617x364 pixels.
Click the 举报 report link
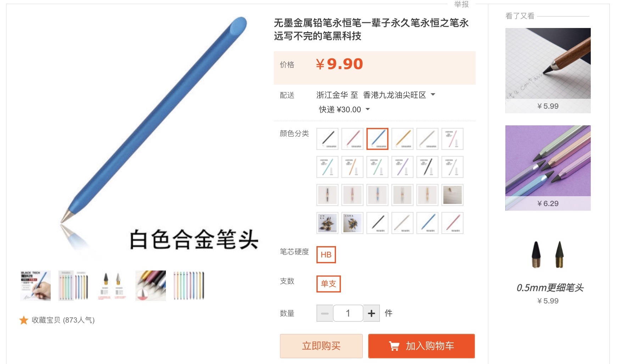461,4
